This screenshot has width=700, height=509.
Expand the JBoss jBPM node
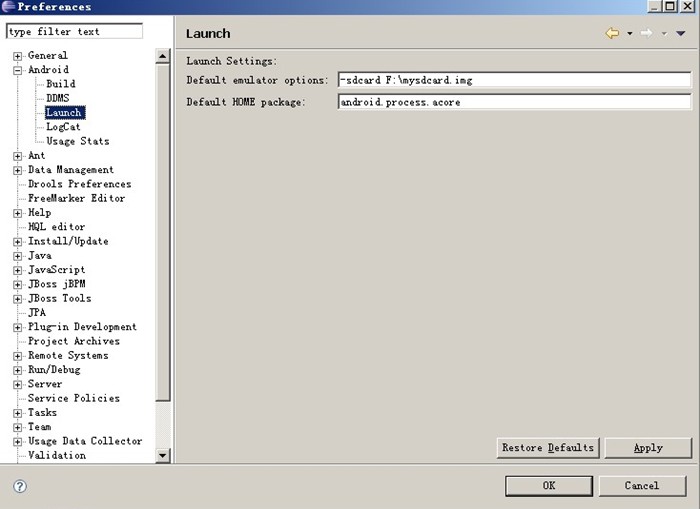pyautogui.click(x=17, y=285)
